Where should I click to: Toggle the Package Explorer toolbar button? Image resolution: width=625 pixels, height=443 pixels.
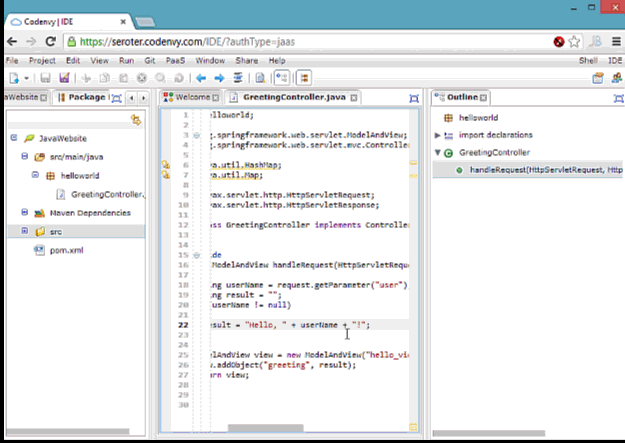304,78
